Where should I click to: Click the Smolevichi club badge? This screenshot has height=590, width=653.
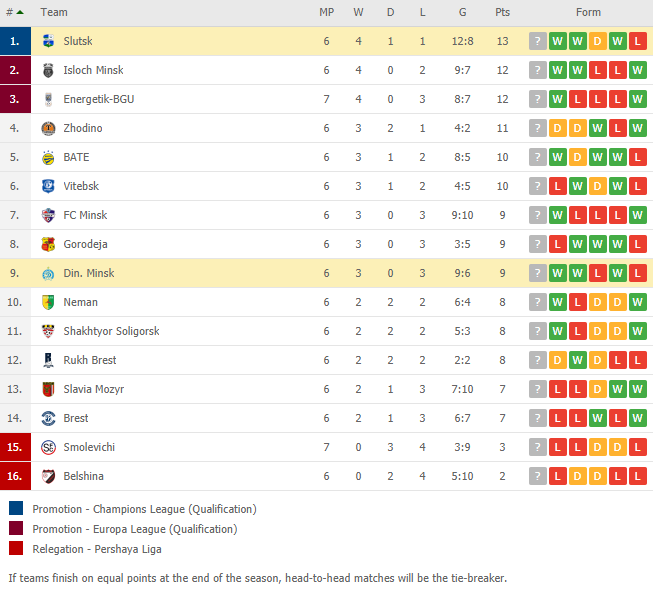tap(48, 447)
